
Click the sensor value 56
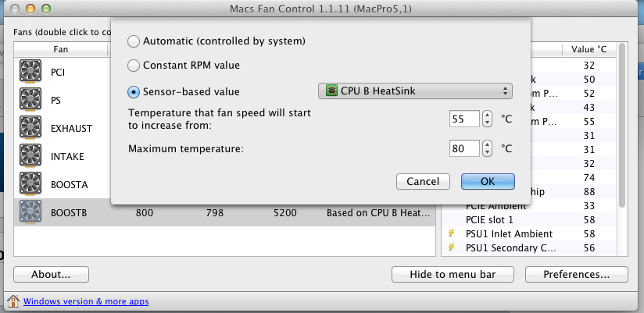point(589,247)
